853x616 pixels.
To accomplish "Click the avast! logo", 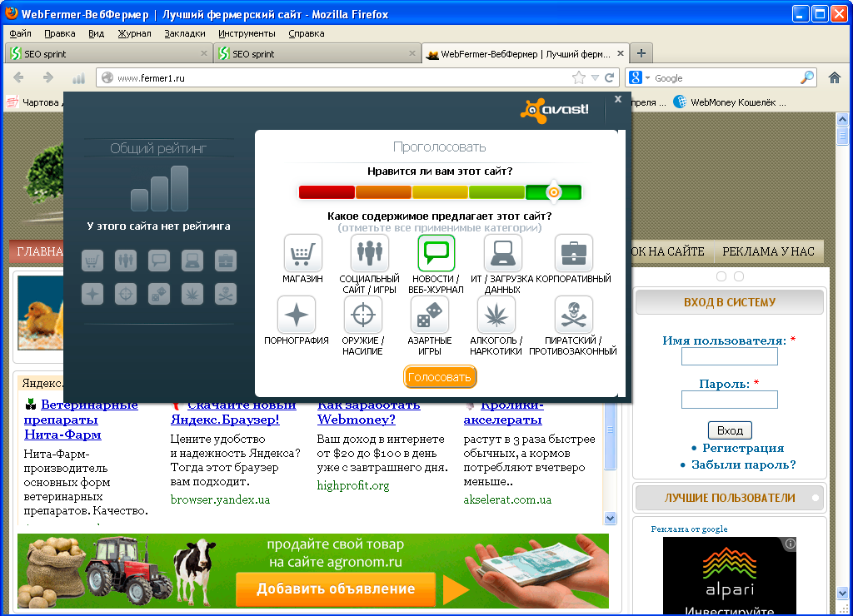I will tap(555, 110).
